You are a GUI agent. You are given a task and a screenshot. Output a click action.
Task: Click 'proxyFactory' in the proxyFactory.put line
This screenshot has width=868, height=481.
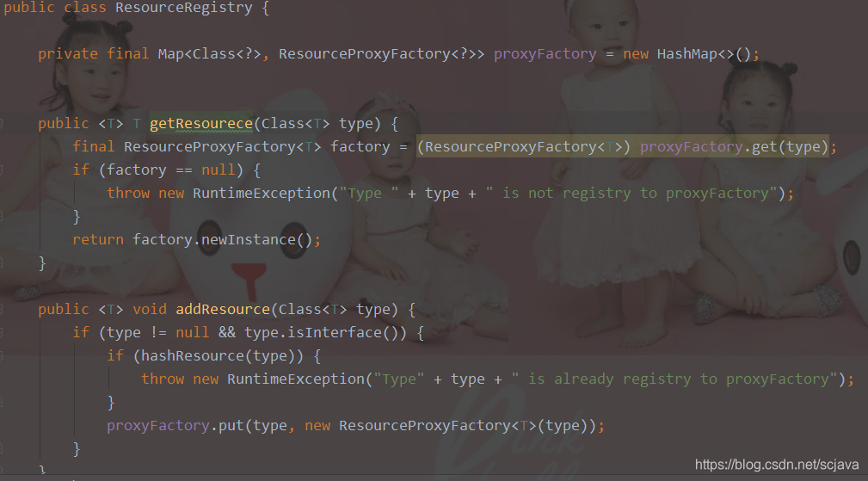coord(157,426)
